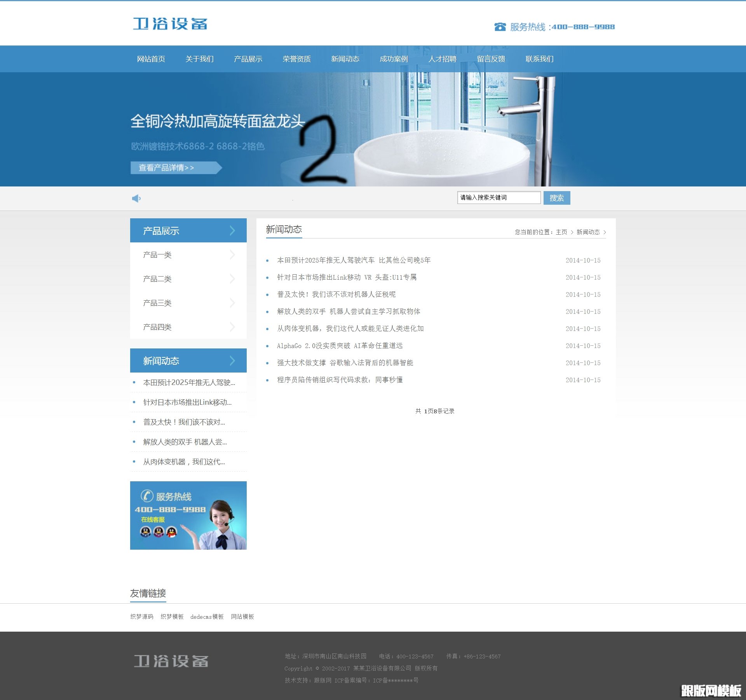Open the 关于我们 menu item
Screen dimensions: 746x700
coord(200,59)
